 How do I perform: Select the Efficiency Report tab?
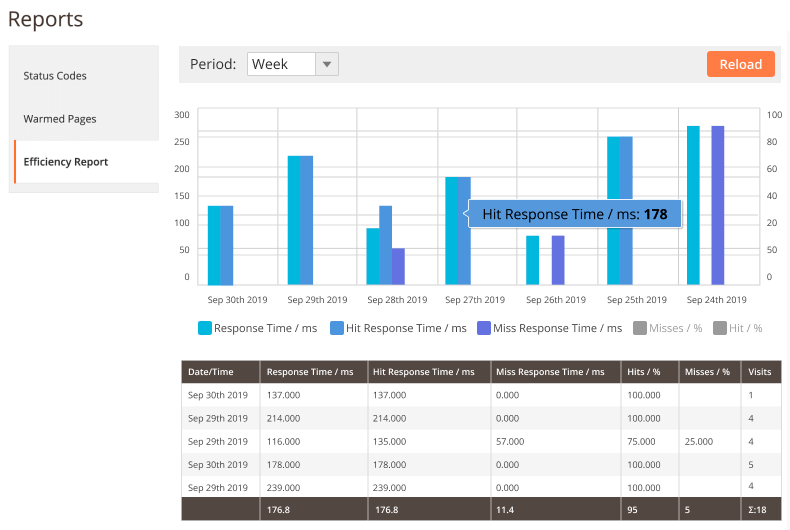pyautogui.click(x=66, y=162)
